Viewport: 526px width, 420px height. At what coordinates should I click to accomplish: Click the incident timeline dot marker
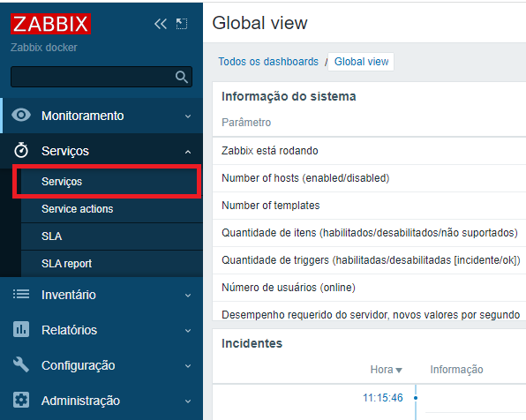416,398
